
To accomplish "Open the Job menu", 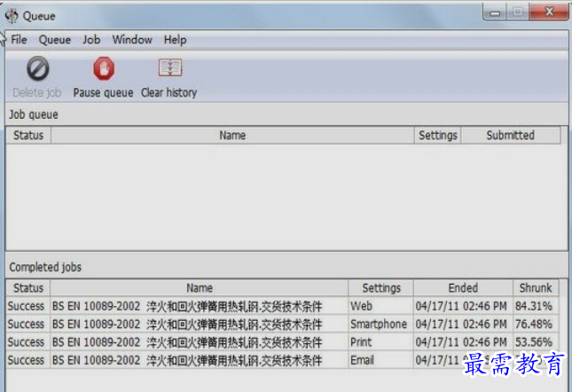I will (x=91, y=39).
